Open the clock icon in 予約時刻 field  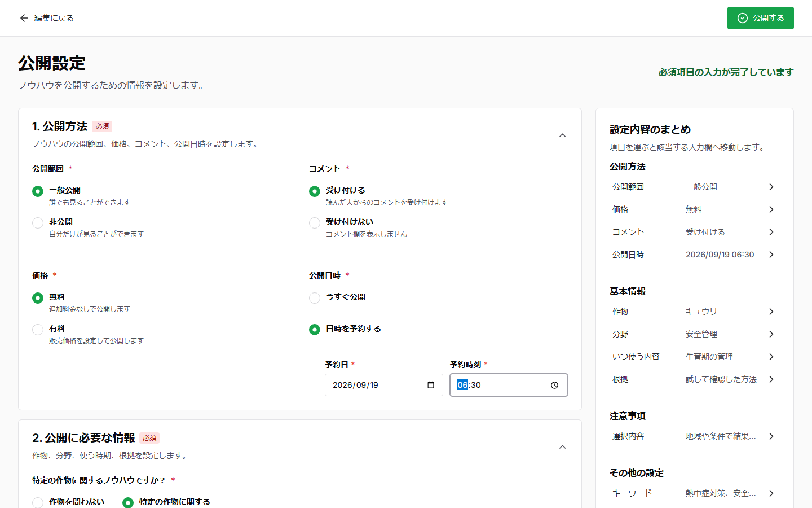[554, 385]
